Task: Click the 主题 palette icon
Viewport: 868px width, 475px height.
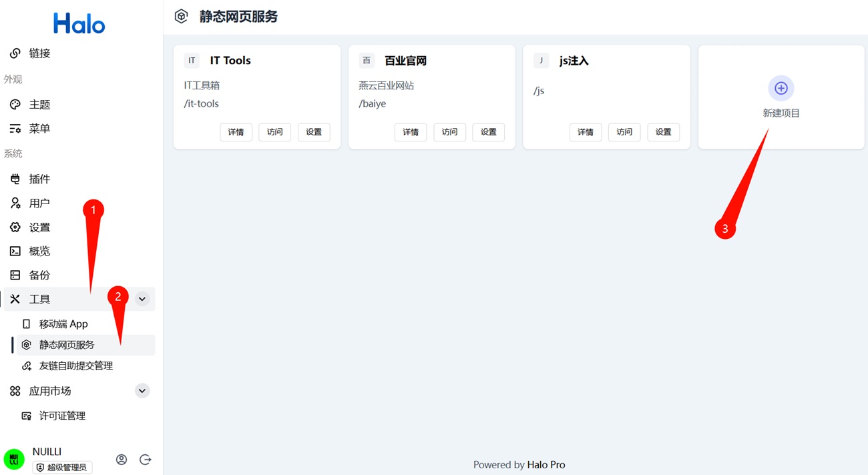Action: [x=15, y=105]
